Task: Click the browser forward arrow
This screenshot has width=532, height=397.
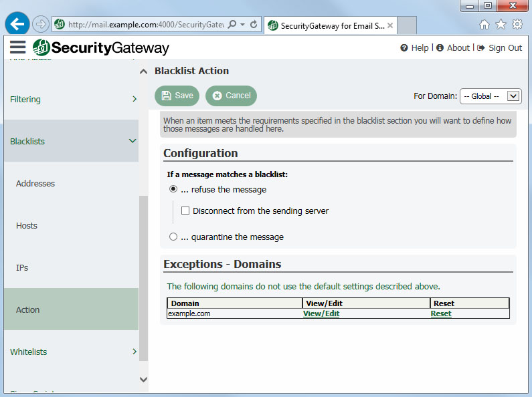Action: click(41, 24)
